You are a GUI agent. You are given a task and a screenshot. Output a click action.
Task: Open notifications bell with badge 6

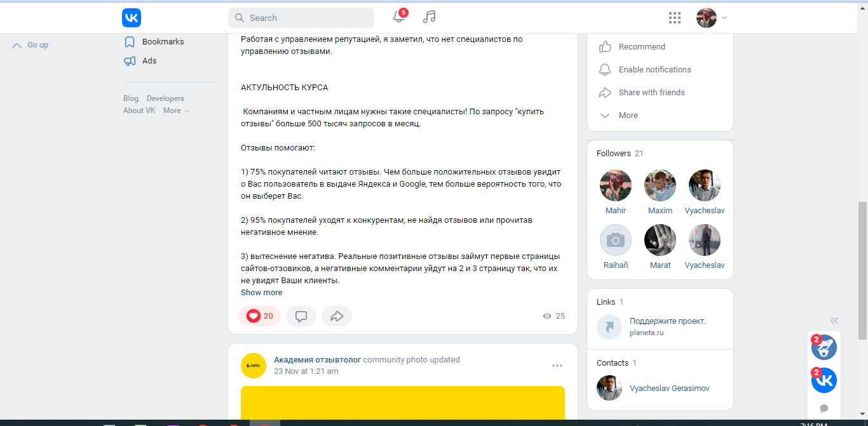click(399, 17)
